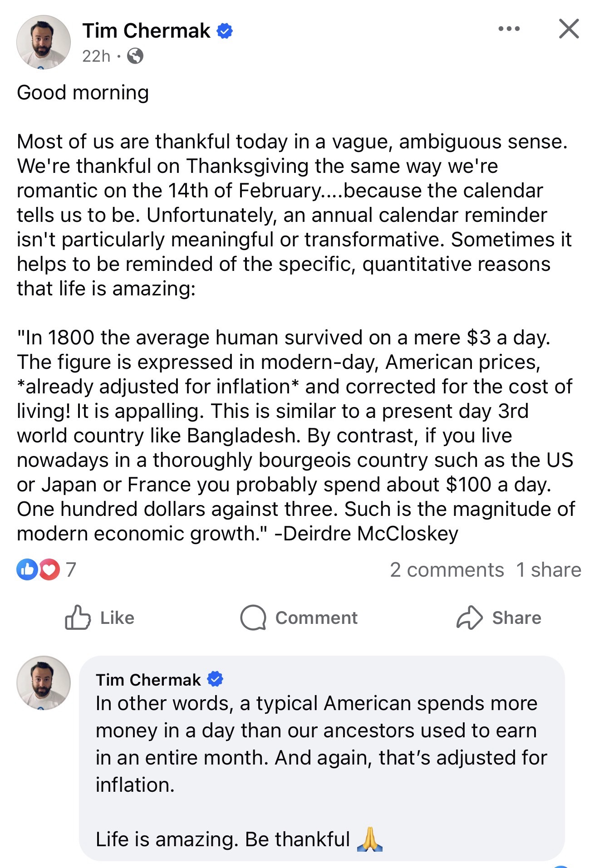The height and width of the screenshot is (868, 599).
Task: Open Tim Chermak's profile picture at post top
Action: pos(44,42)
